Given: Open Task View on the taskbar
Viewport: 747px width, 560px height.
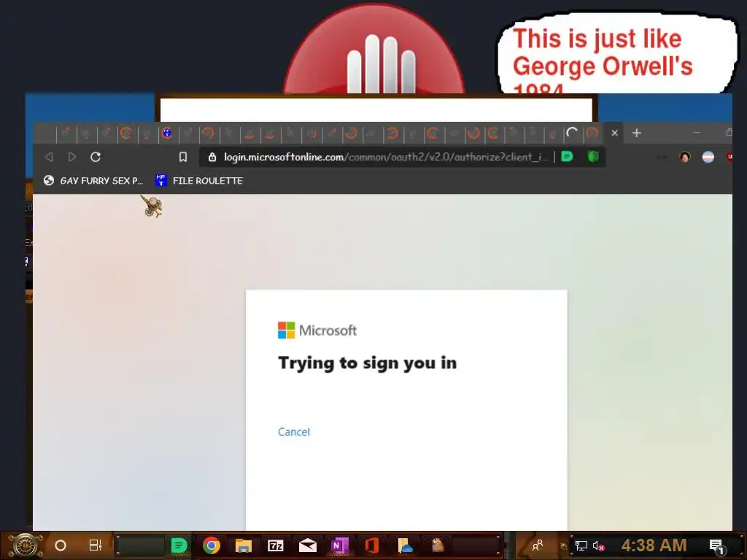Looking at the screenshot, I should [x=96, y=545].
